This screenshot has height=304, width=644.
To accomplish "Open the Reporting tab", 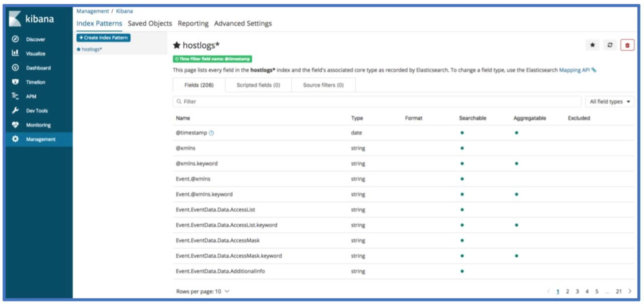I will click(x=193, y=23).
